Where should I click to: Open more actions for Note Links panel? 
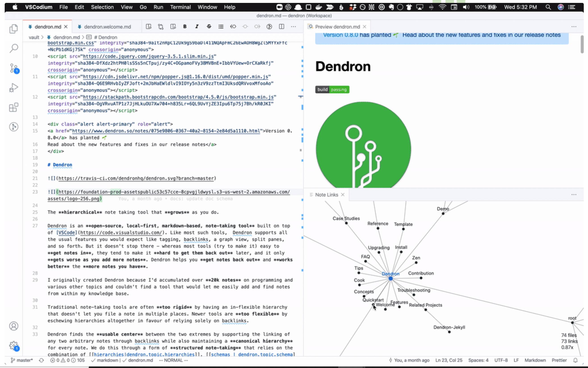pyautogui.click(x=574, y=194)
